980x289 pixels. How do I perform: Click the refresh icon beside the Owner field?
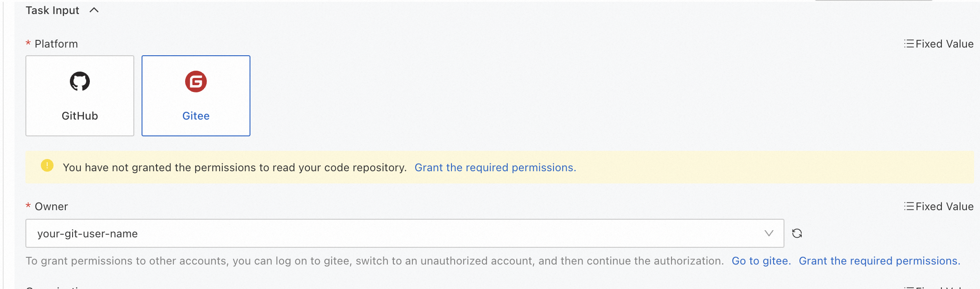tap(797, 233)
